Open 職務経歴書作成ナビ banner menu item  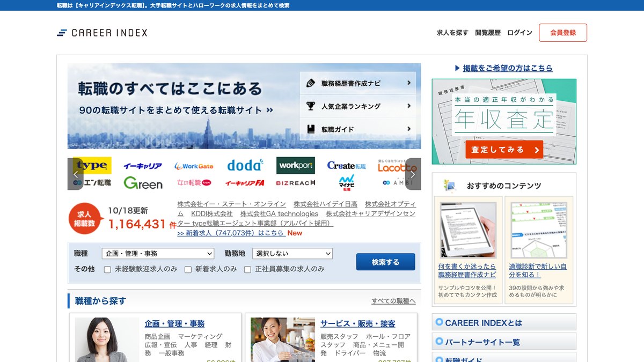click(358, 83)
